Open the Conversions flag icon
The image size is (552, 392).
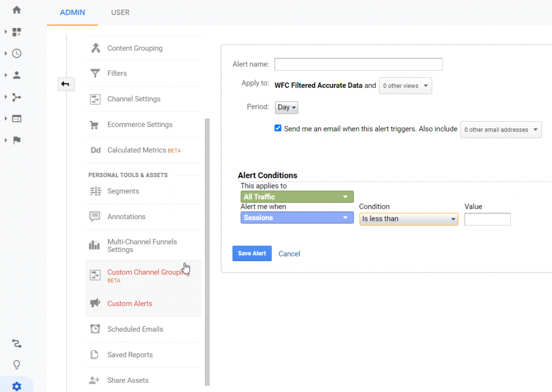[x=17, y=141]
